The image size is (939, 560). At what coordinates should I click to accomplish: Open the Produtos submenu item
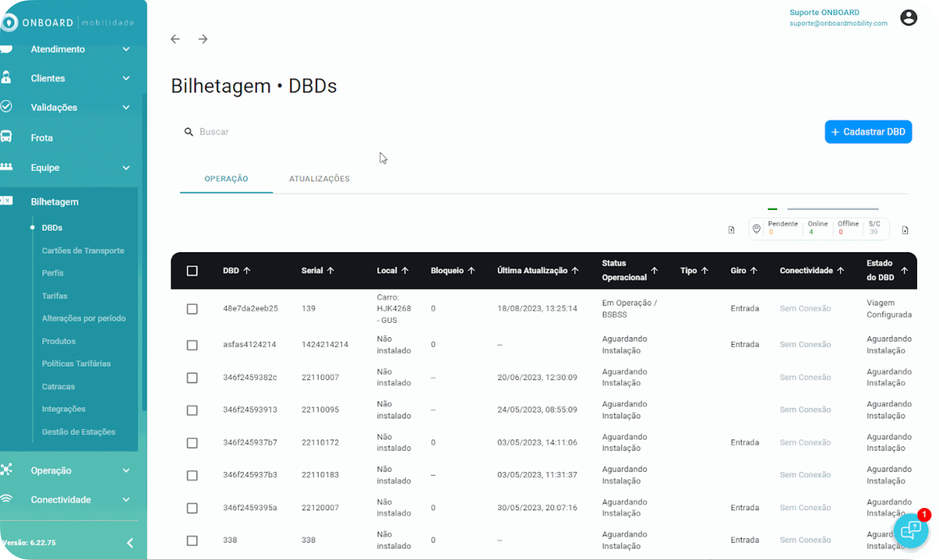click(59, 341)
